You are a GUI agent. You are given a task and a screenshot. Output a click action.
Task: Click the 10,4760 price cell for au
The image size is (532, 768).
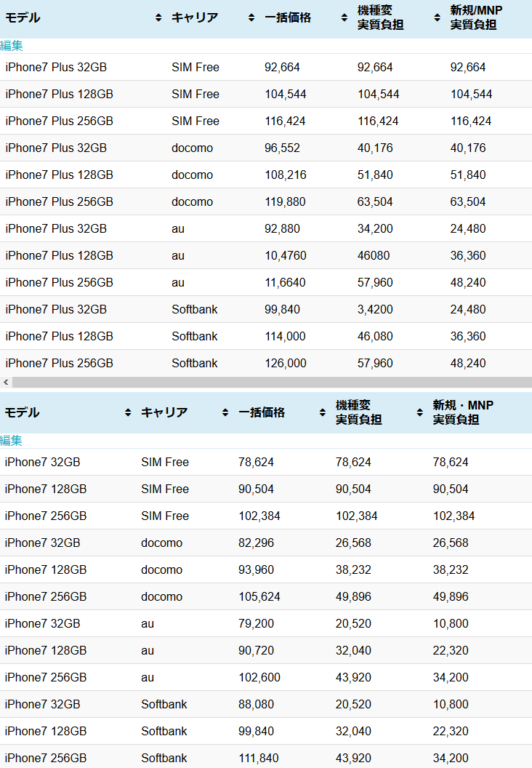[x=286, y=256]
